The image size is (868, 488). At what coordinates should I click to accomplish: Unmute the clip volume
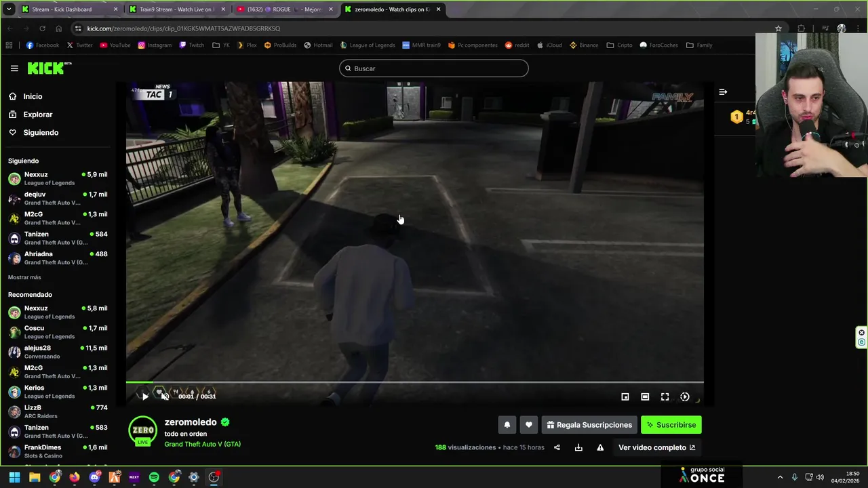pyautogui.click(x=165, y=396)
